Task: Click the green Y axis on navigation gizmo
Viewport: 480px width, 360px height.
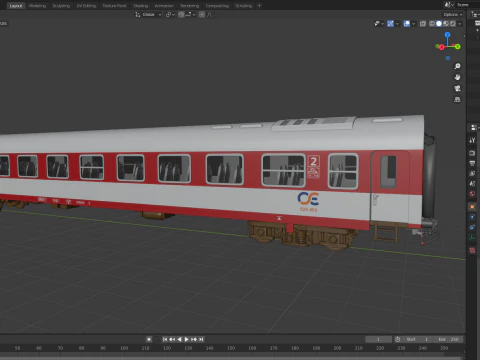Action: point(458,47)
